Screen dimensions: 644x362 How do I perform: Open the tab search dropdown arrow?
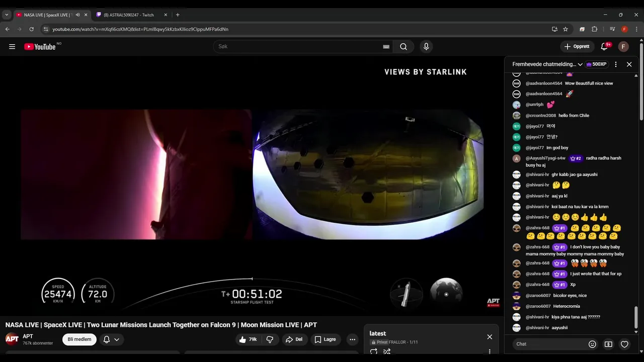click(x=7, y=15)
